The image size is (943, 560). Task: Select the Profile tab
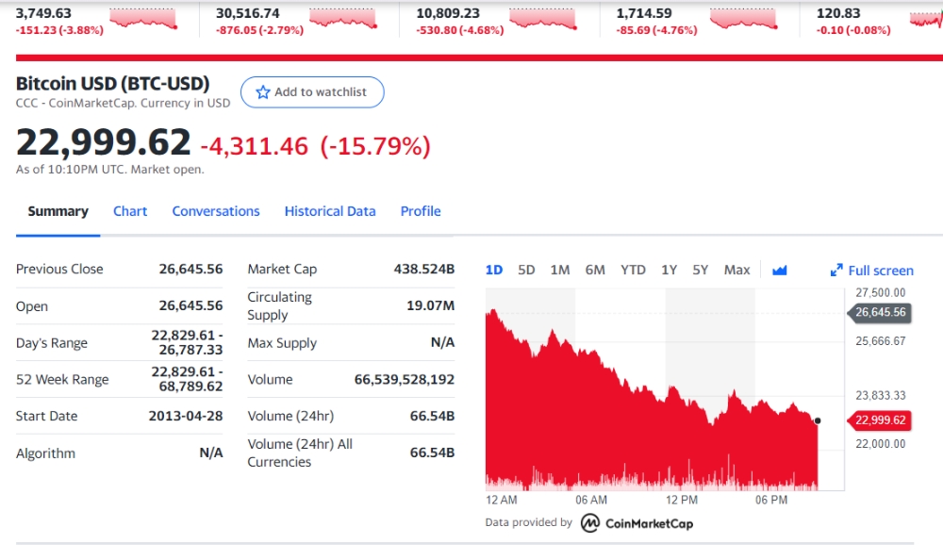point(421,212)
